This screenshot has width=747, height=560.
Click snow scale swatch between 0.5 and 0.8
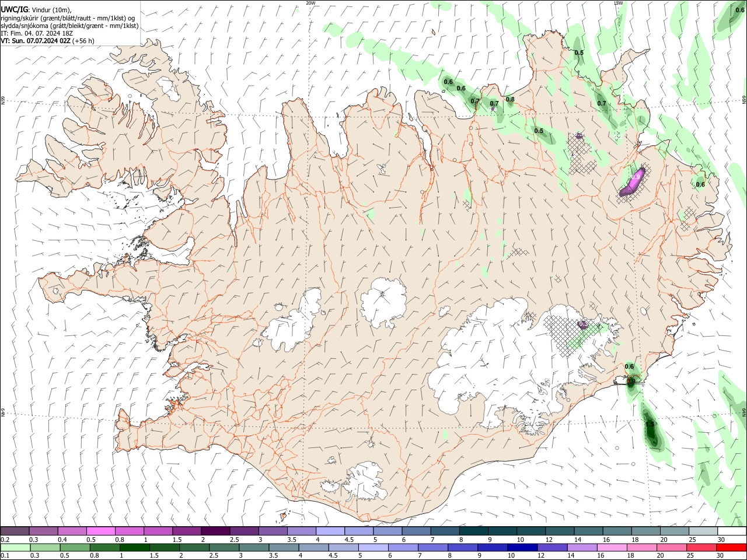pyautogui.click(x=100, y=531)
